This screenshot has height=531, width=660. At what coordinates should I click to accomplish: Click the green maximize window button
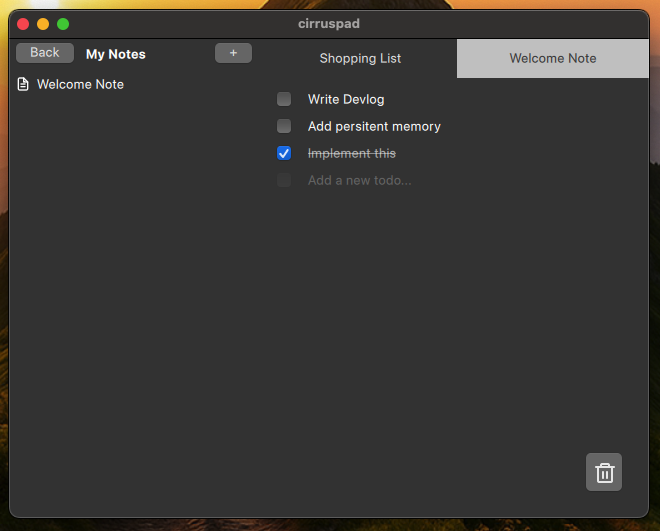(63, 23)
